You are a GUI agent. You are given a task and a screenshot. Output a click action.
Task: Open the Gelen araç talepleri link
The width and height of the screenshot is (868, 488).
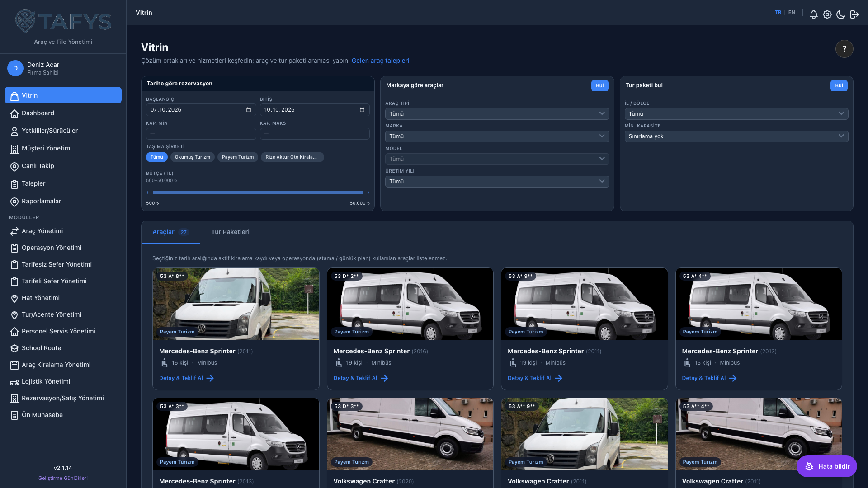tap(380, 61)
